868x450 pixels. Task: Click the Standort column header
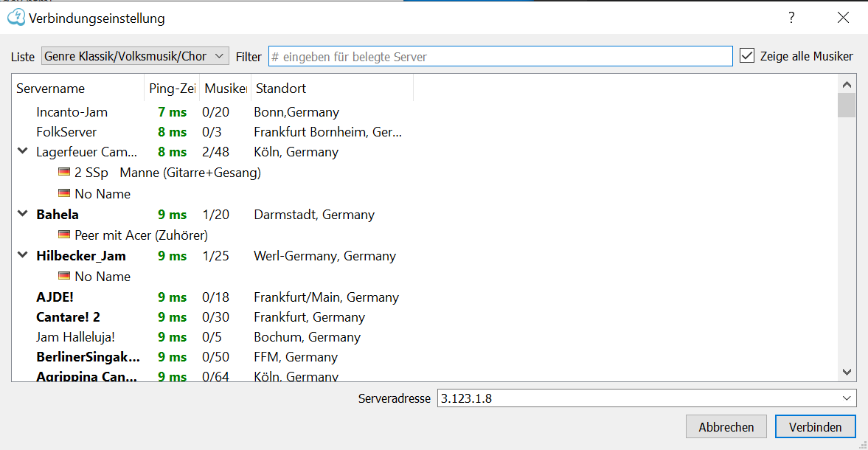tap(332, 89)
